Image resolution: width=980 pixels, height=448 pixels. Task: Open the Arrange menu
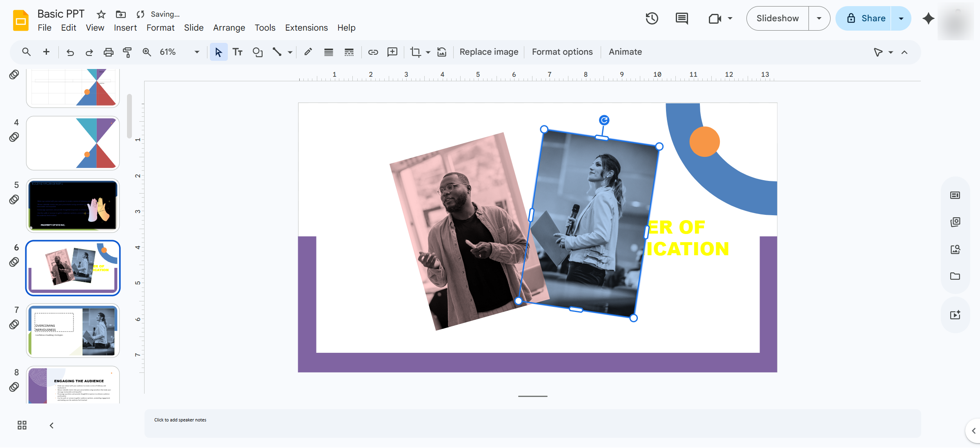[x=229, y=28]
